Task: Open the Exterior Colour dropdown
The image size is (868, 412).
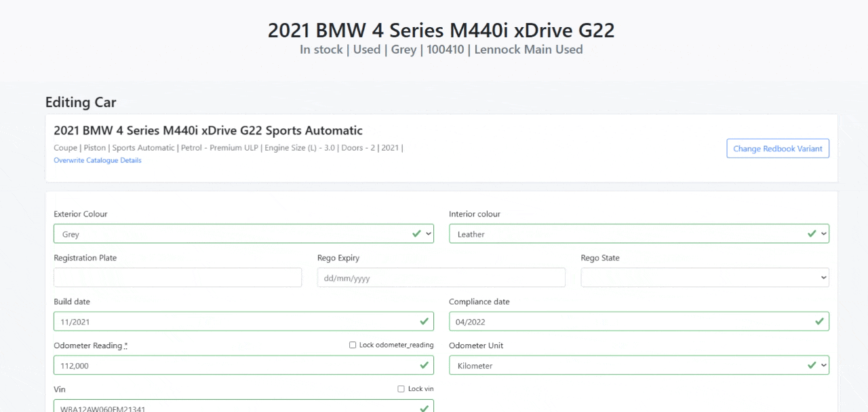Action: (x=243, y=234)
